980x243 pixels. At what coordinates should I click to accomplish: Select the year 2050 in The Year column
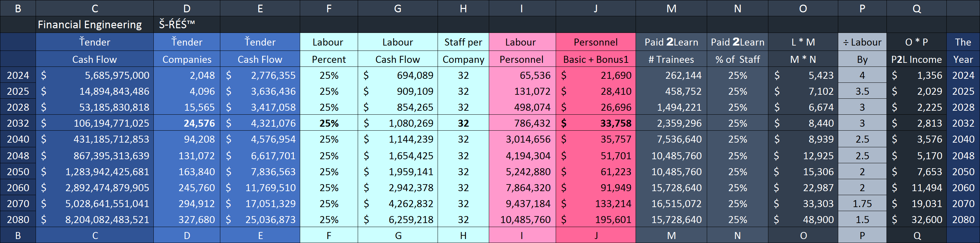pos(963,172)
